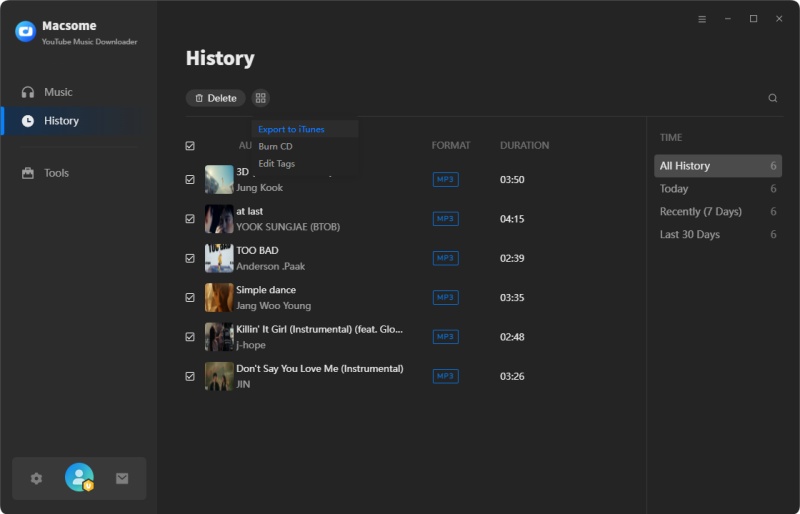Uncheck the 3D by Jung Kook track

point(190,180)
